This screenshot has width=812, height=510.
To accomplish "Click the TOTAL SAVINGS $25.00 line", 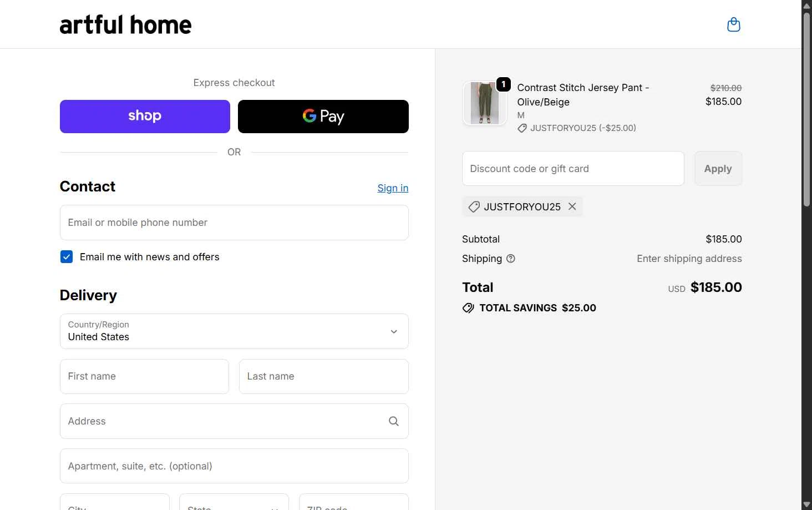I will tap(529, 308).
